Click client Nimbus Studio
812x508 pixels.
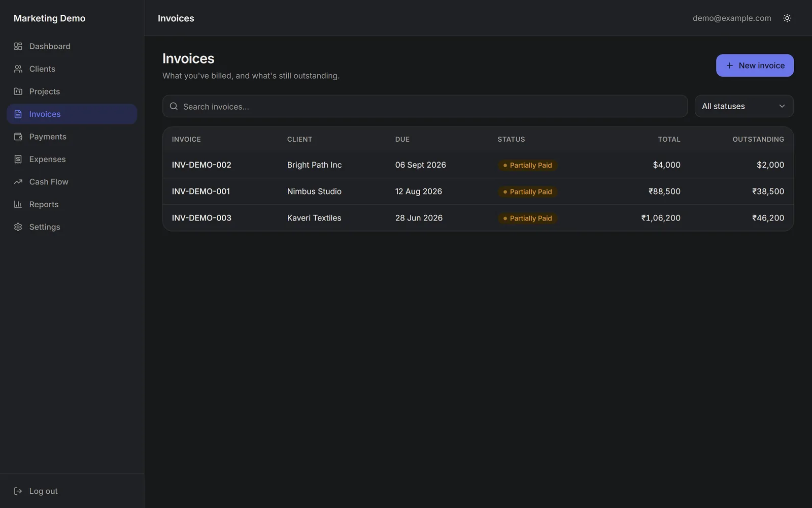click(314, 191)
